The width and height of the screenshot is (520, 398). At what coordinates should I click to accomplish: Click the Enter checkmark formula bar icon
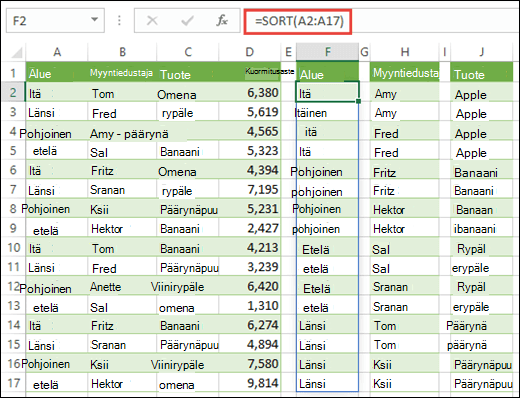[x=187, y=21]
